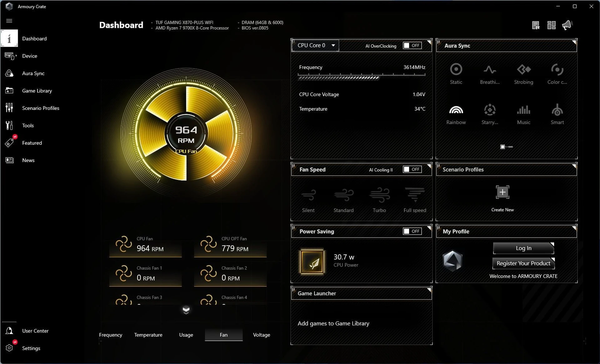Open Dashboard in the sidebar

[34, 38]
